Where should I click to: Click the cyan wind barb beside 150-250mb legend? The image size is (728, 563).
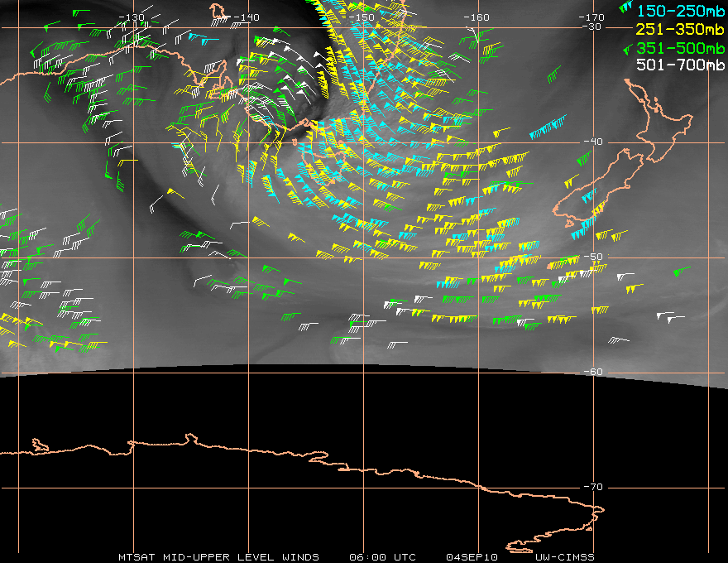pos(626,7)
